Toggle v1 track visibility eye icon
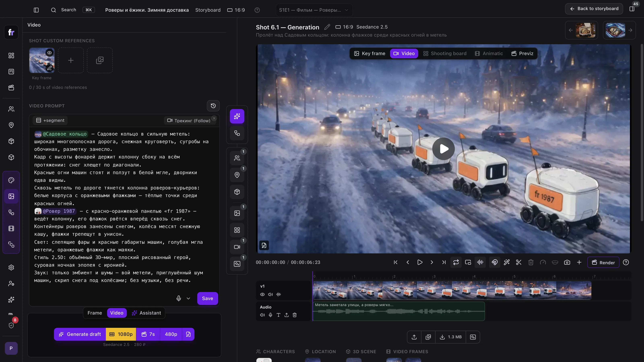Viewport: 644px width, 362px height. coord(262,294)
